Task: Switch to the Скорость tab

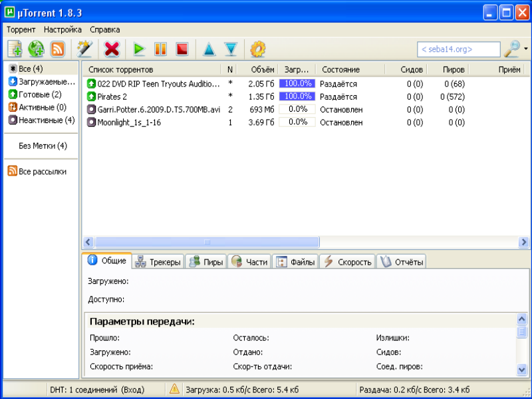Action: coord(348,262)
